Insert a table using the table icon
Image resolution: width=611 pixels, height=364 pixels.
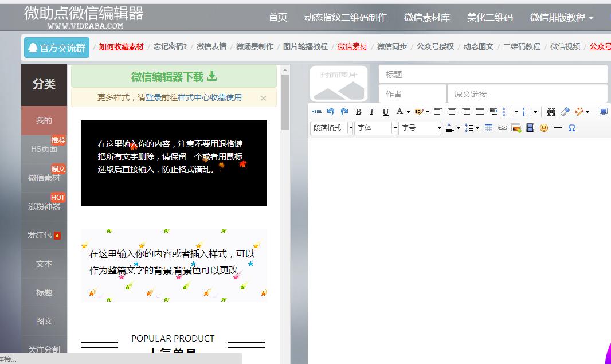(x=489, y=128)
